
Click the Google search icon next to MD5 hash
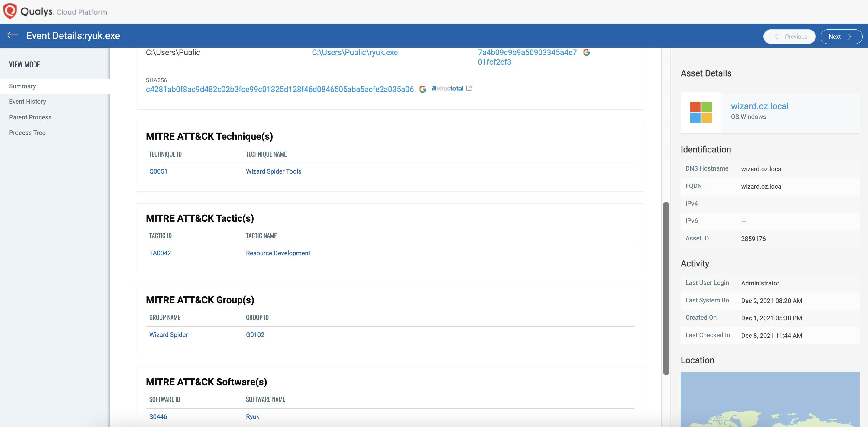587,53
